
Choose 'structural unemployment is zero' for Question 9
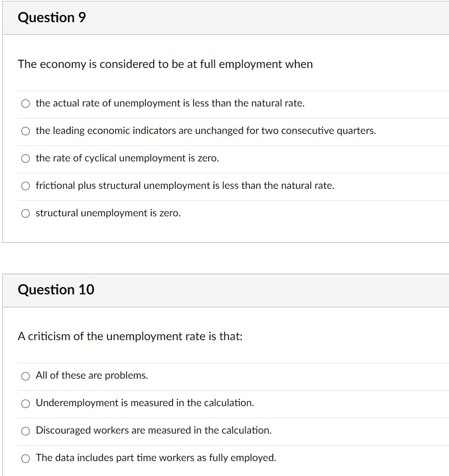25,213
